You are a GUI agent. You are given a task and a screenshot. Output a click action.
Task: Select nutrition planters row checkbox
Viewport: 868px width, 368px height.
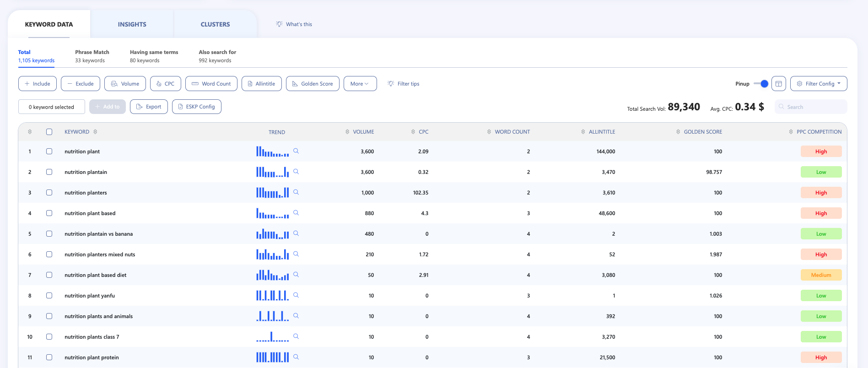pos(49,193)
